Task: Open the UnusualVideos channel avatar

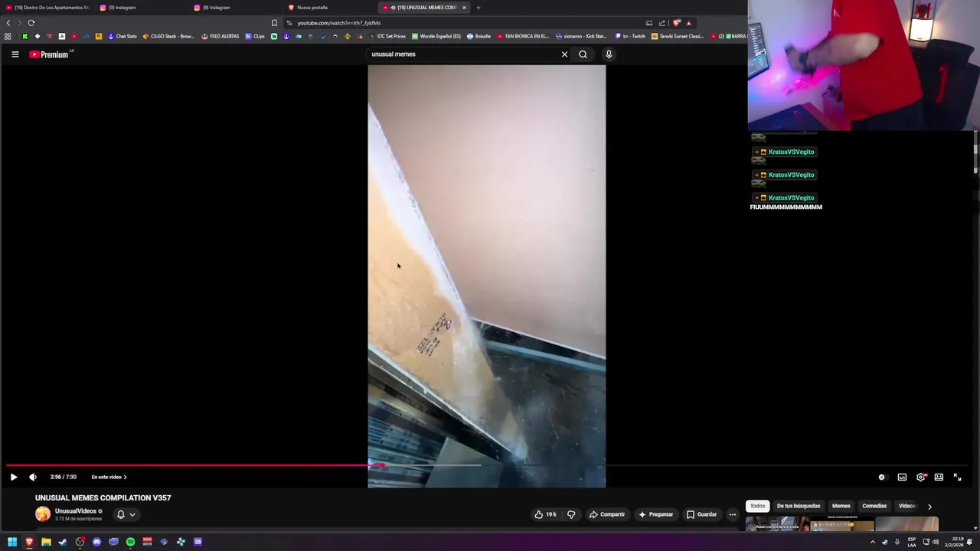Action: tap(43, 514)
